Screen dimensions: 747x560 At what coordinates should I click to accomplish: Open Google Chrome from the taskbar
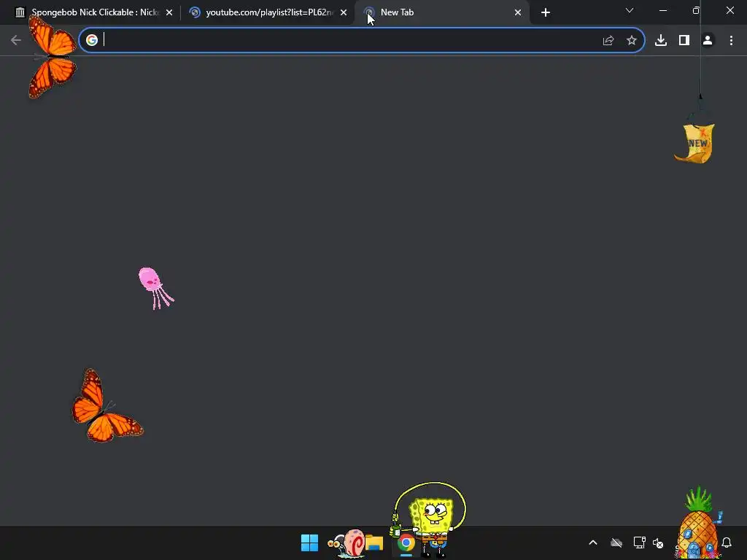[406, 542]
